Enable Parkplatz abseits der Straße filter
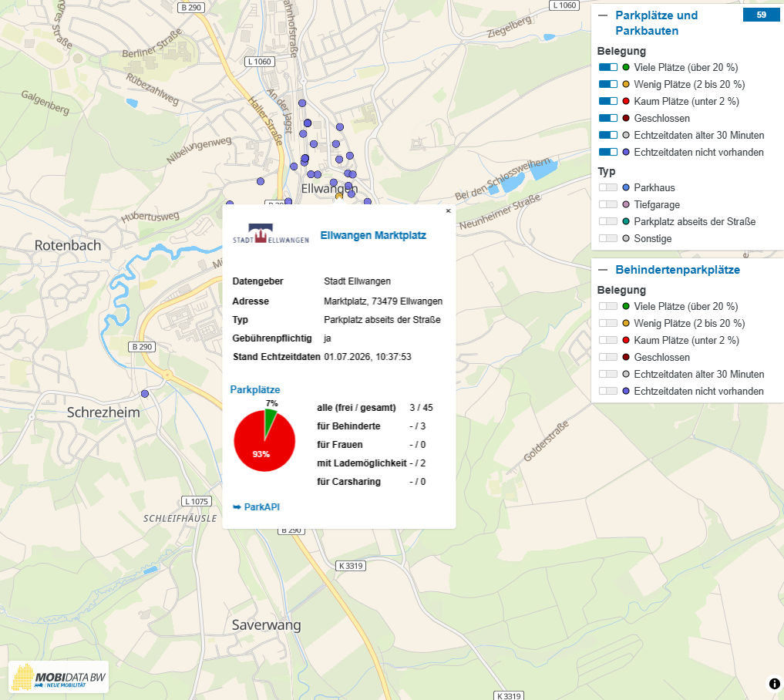This screenshot has height=700, width=784. pos(608,221)
